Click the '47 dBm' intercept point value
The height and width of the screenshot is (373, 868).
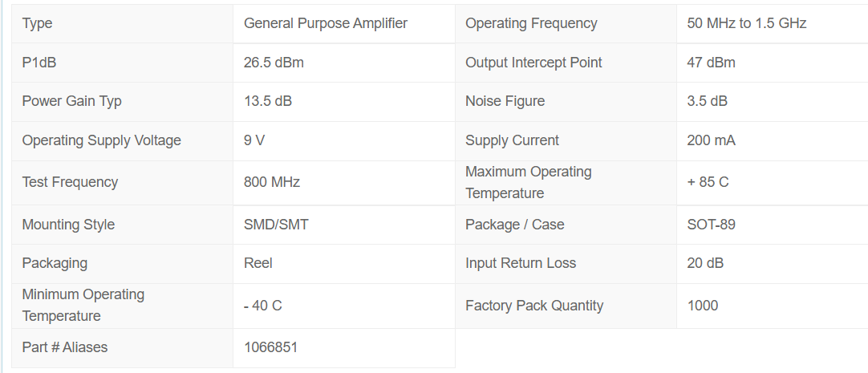[x=711, y=63]
